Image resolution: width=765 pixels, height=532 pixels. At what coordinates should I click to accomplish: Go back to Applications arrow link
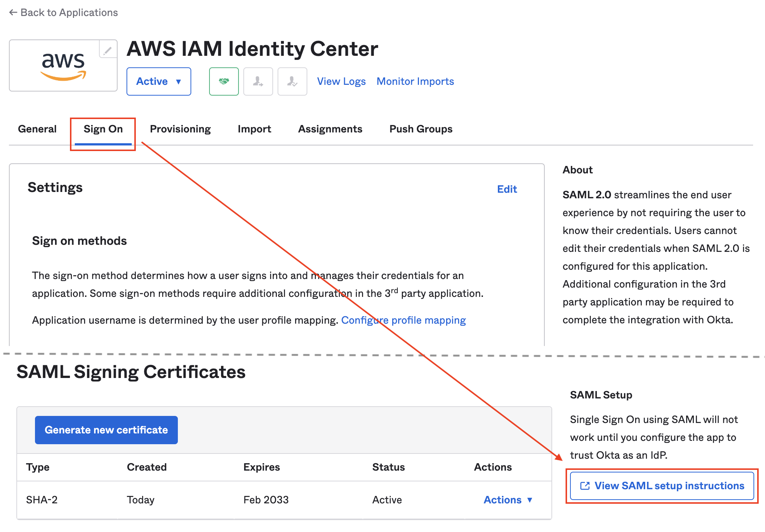(x=63, y=12)
